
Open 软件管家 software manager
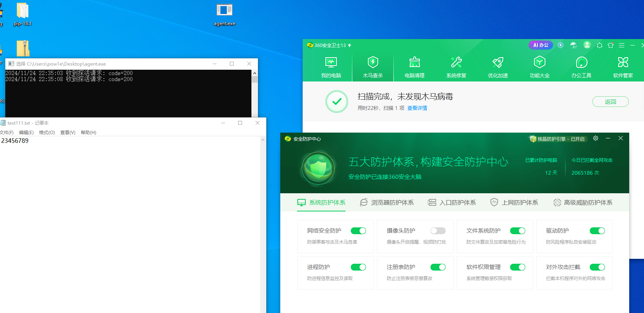[x=623, y=67]
